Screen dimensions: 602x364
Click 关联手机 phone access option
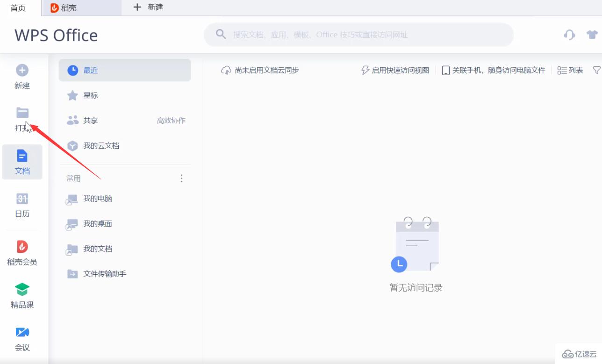tap(494, 70)
